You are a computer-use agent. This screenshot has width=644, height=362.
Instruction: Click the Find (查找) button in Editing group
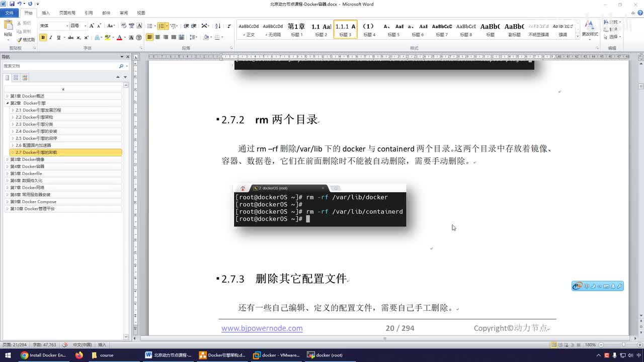tap(612, 22)
